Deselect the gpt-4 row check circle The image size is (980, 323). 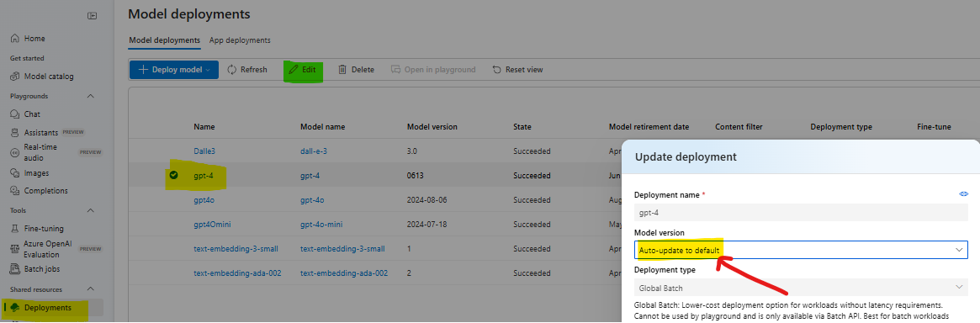(x=174, y=175)
